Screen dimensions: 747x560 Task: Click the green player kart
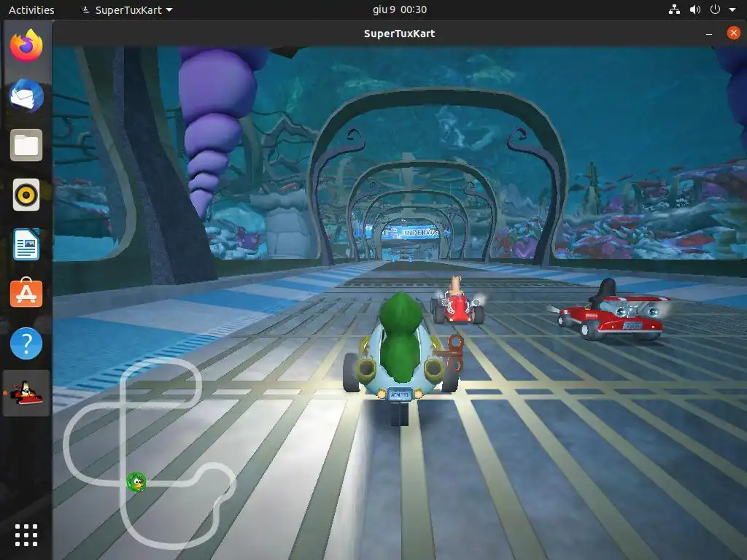pyautogui.click(x=402, y=358)
